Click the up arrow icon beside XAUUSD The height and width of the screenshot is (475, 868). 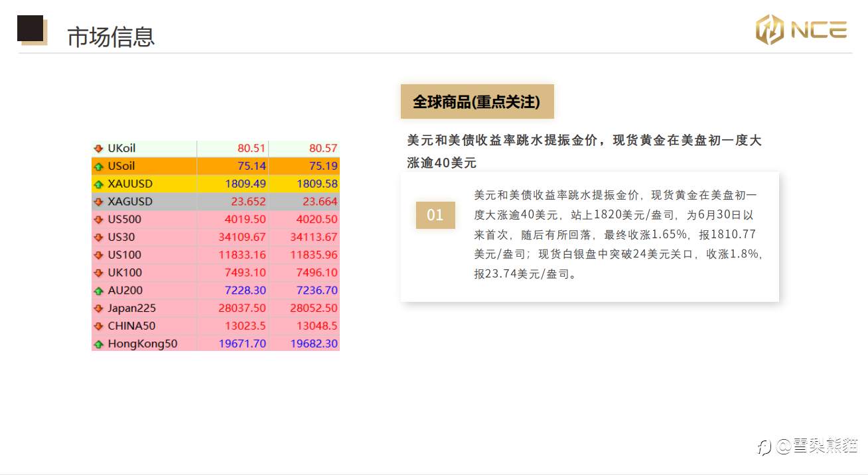pos(99,184)
